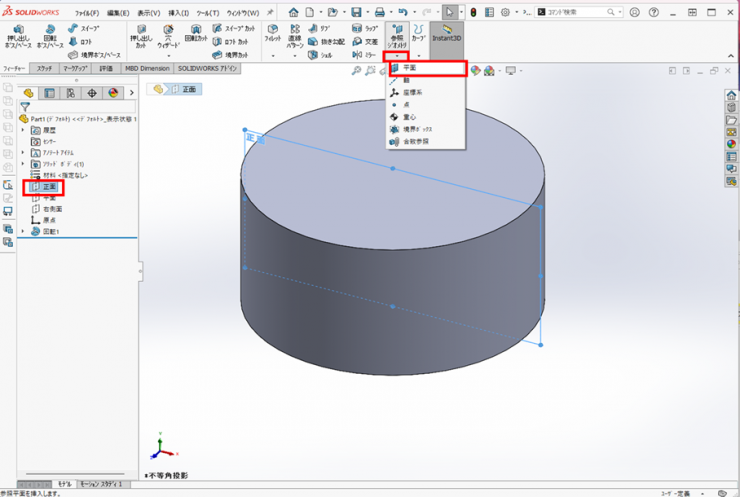Expand the 回転1 feature in tree
The width and height of the screenshot is (740, 497).
pos(23,231)
